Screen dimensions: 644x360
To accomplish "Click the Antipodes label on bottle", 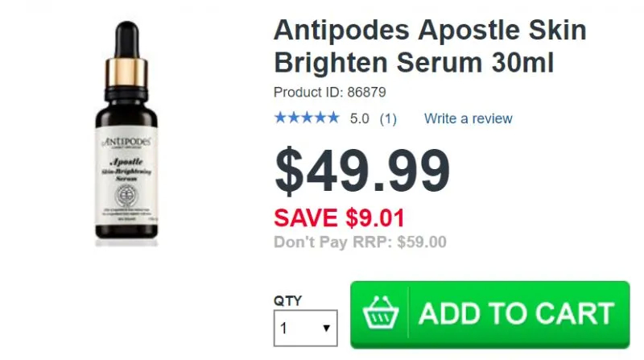I will click(126, 142).
